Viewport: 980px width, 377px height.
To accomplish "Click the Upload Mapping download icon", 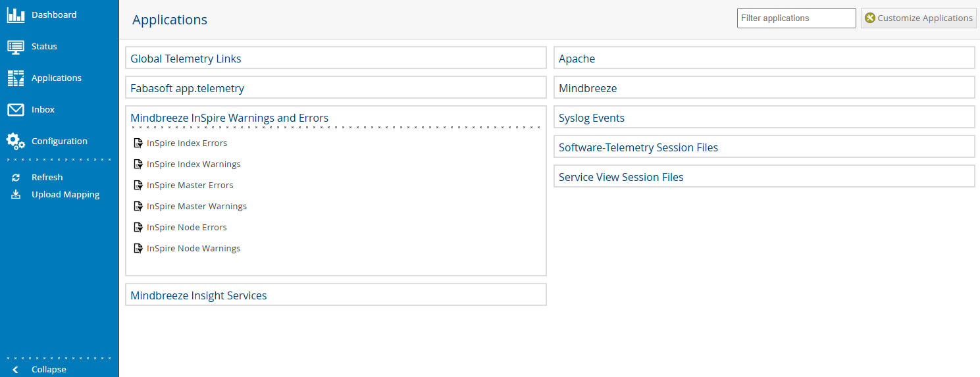I will point(16,195).
